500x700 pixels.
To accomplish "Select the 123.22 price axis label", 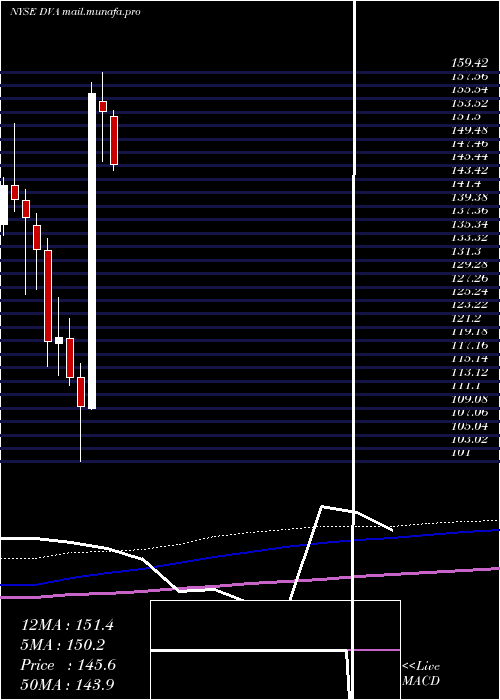I will pyautogui.click(x=469, y=305).
